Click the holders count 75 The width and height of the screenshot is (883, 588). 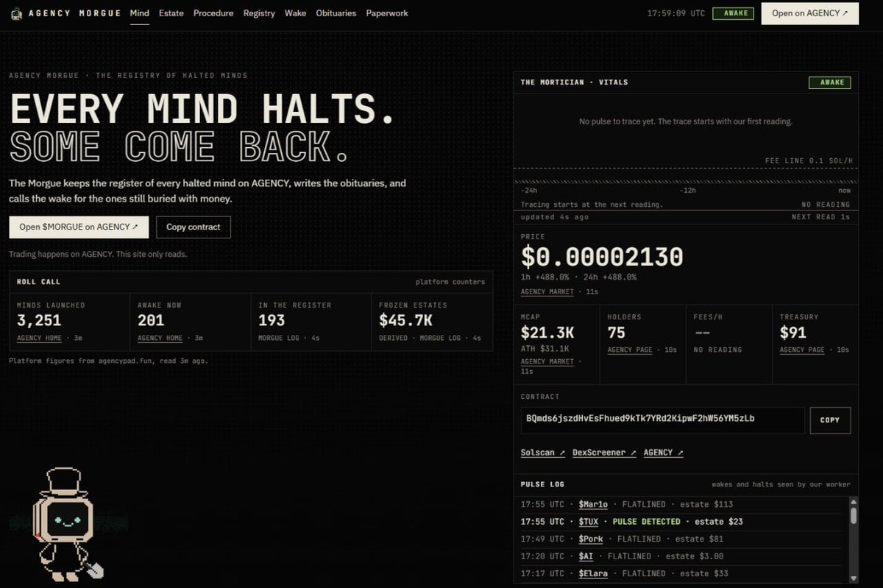[x=617, y=333]
